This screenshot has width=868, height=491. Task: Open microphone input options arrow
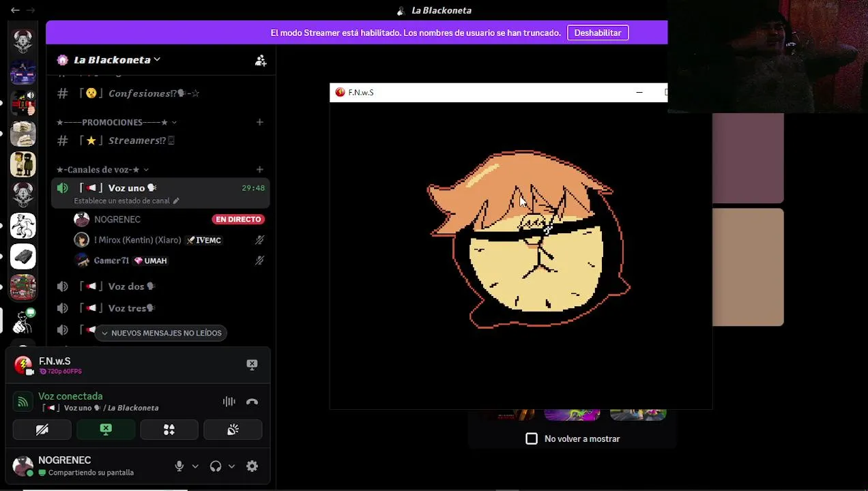pos(195,466)
